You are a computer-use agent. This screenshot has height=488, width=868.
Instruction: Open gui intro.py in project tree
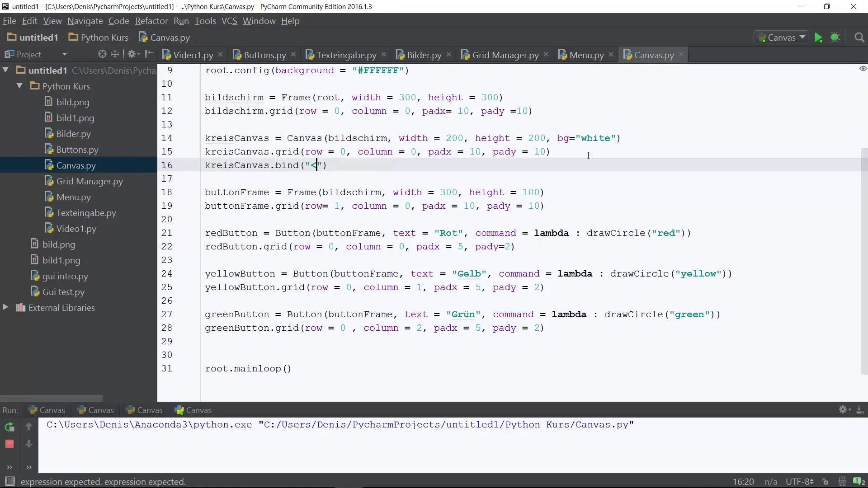coord(59,276)
